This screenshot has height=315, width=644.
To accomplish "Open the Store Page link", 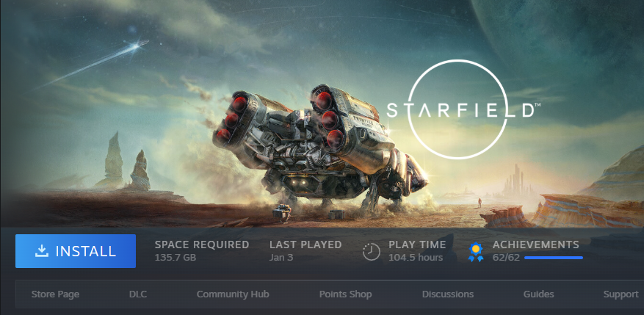I will [56, 294].
